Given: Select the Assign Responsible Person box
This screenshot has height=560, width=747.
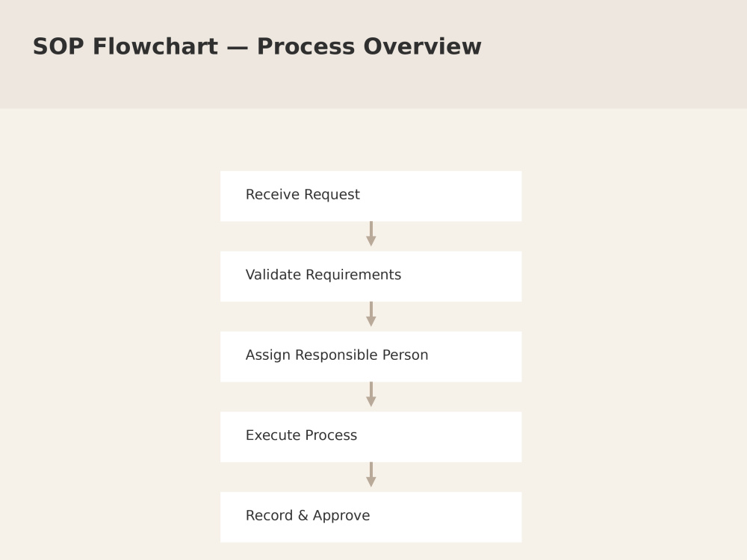Looking at the screenshot, I should pyautogui.click(x=371, y=357).
